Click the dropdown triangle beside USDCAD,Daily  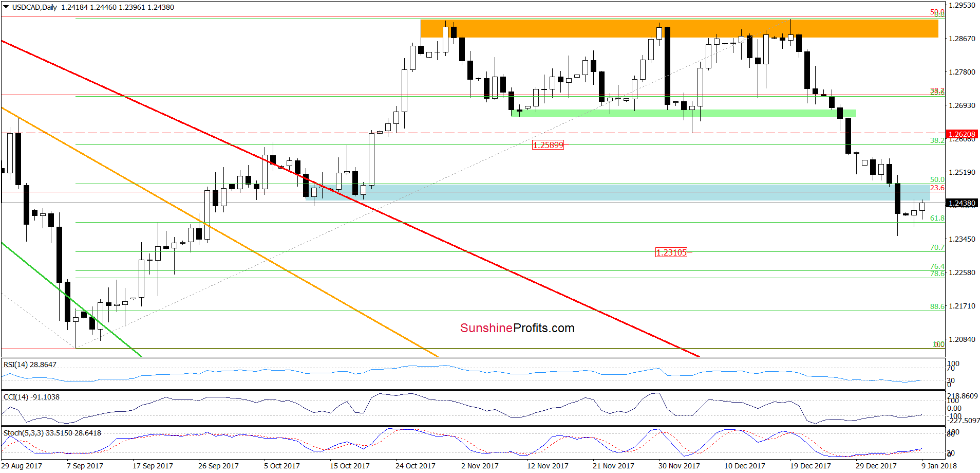coord(6,7)
